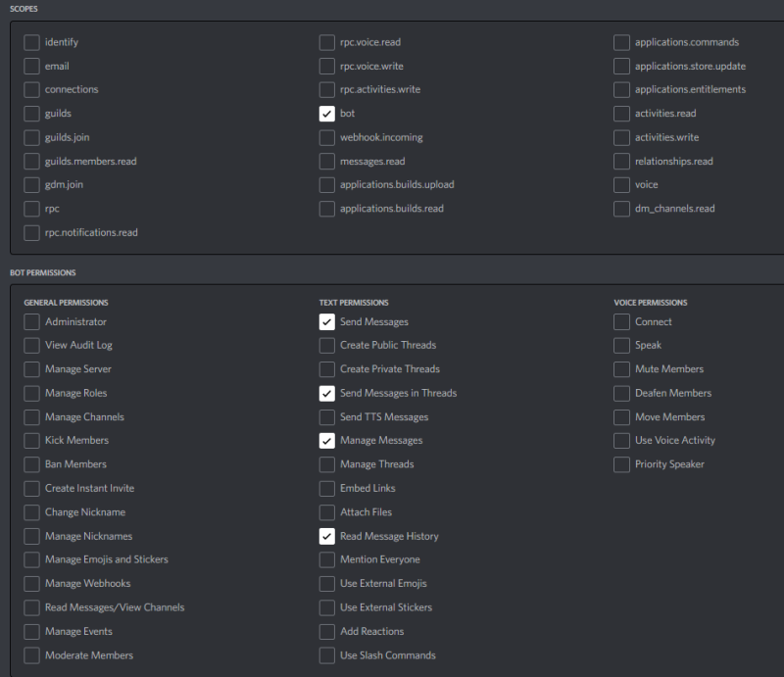Check the email scope

[31, 66]
